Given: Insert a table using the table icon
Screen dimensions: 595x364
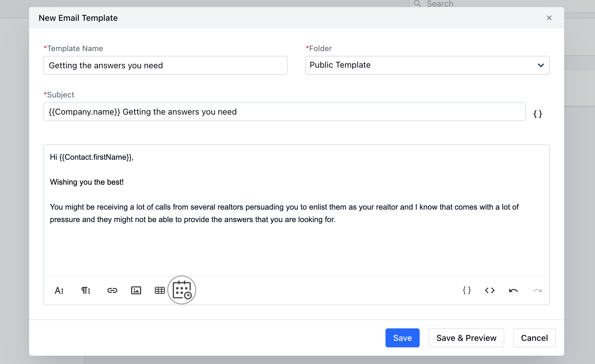Looking at the screenshot, I should (x=160, y=290).
